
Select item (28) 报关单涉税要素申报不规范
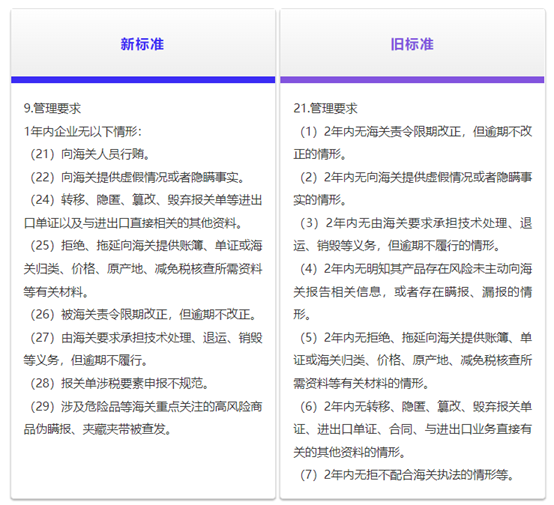[120, 383]
